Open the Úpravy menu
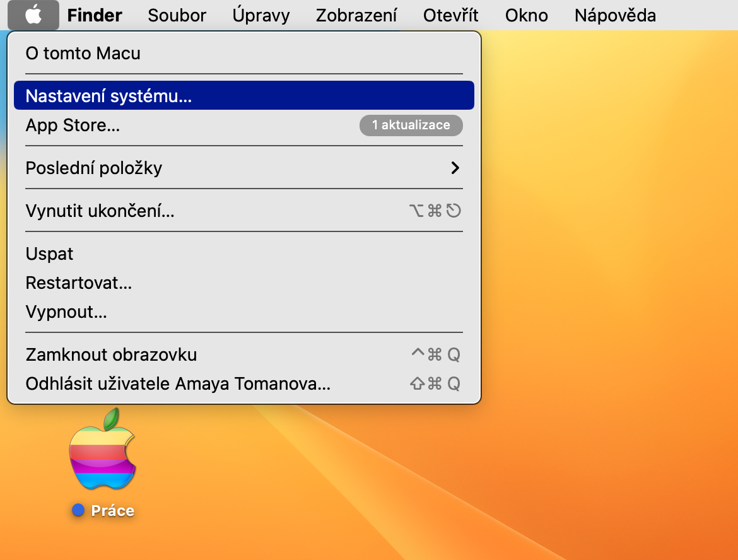 click(x=261, y=16)
